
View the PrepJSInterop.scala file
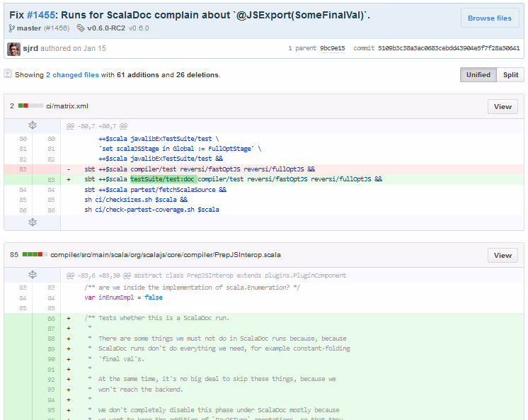(x=503, y=256)
